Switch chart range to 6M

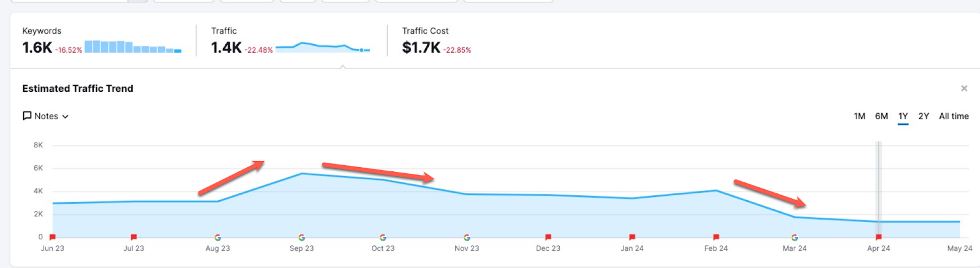[x=881, y=116]
